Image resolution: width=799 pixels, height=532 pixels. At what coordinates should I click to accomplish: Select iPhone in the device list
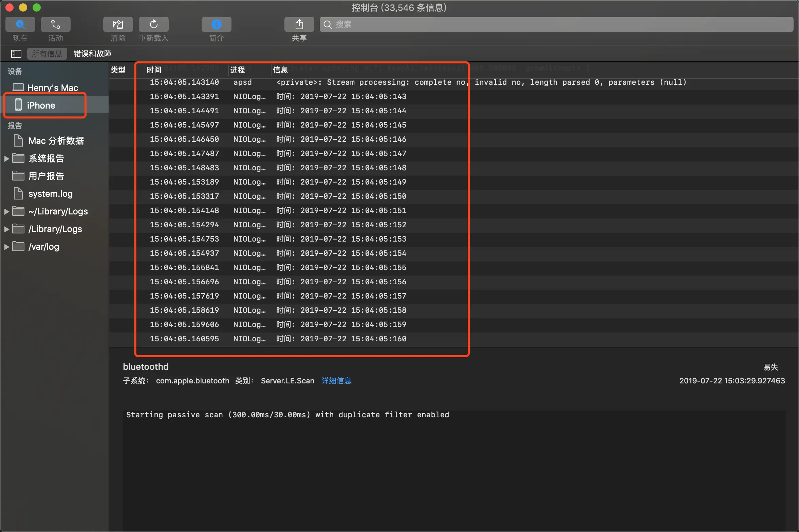point(41,105)
